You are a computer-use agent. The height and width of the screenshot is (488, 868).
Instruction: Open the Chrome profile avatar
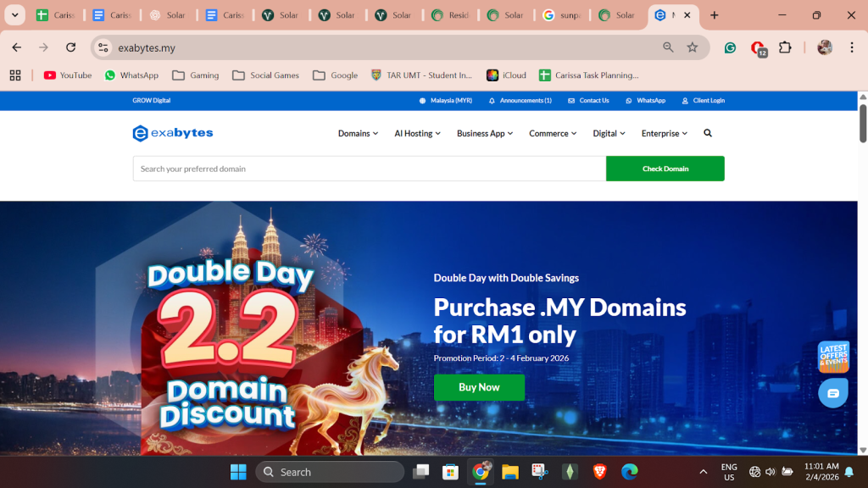pyautogui.click(x=824, y=47)
